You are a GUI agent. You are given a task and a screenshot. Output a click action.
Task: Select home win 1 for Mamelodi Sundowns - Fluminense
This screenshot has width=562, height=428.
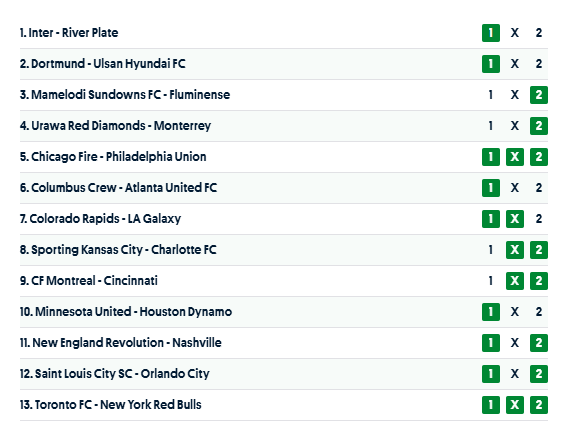pos(491,95)
